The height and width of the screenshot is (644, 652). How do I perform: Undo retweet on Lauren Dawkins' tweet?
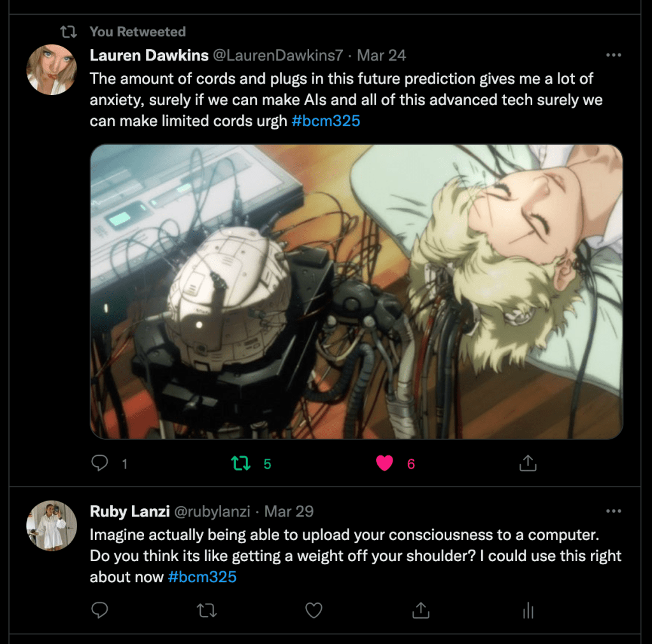click(241, 463)
